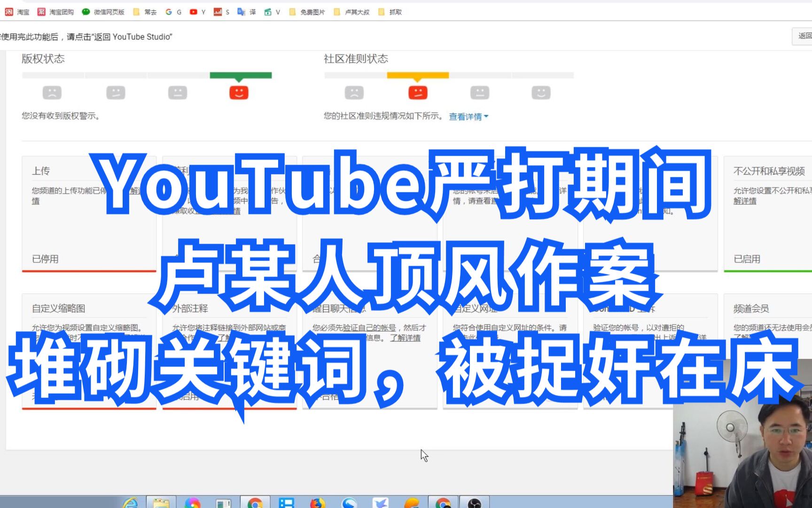The image size is (812, 508).
Task: Launch Firefox from the taskbar
Action: [318, 502]
